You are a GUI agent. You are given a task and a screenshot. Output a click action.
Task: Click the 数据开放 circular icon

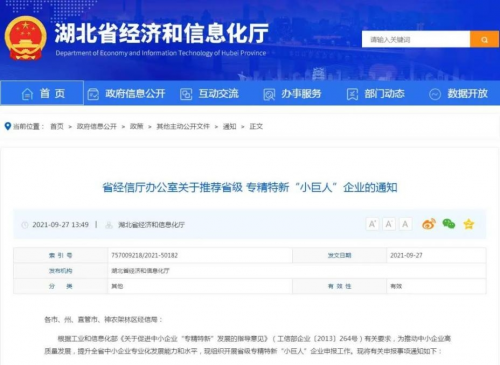435,94
